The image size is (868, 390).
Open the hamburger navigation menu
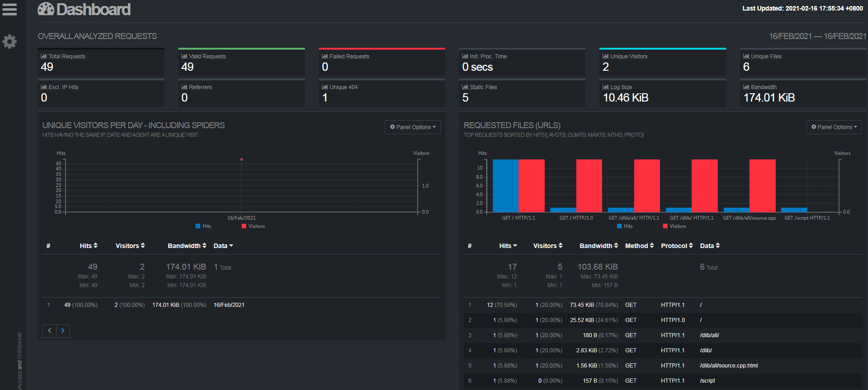coord(10,9)
